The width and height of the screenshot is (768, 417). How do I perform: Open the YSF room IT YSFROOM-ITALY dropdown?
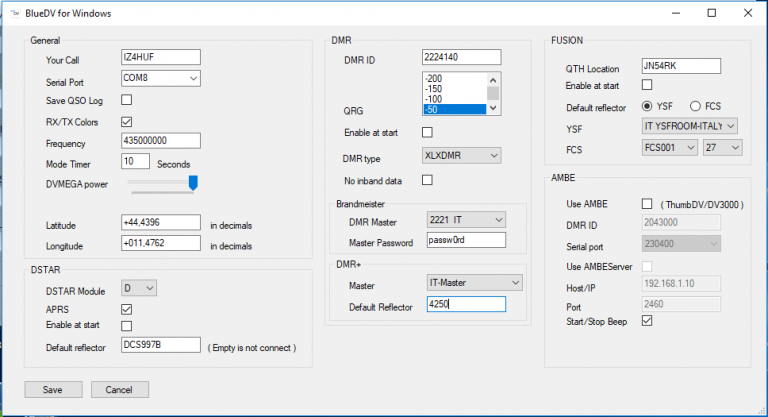(x=690, y=126)
